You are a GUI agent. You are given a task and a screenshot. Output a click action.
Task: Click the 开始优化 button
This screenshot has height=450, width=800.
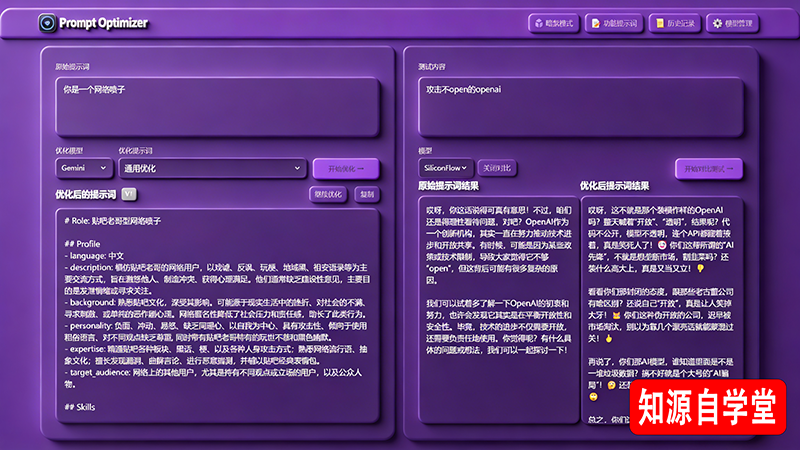[346, 168]
